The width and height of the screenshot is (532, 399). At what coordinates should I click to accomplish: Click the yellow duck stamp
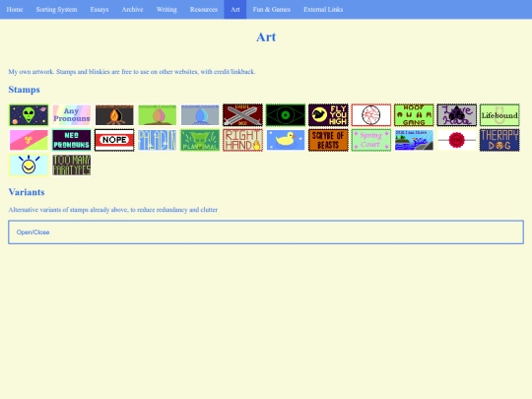(286, 140)
